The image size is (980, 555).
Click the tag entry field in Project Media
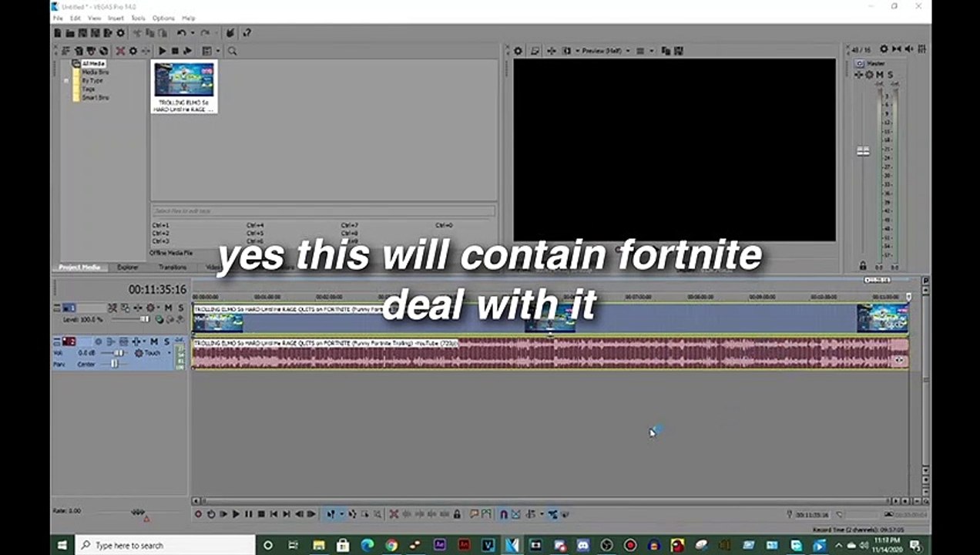coord(323,210)
